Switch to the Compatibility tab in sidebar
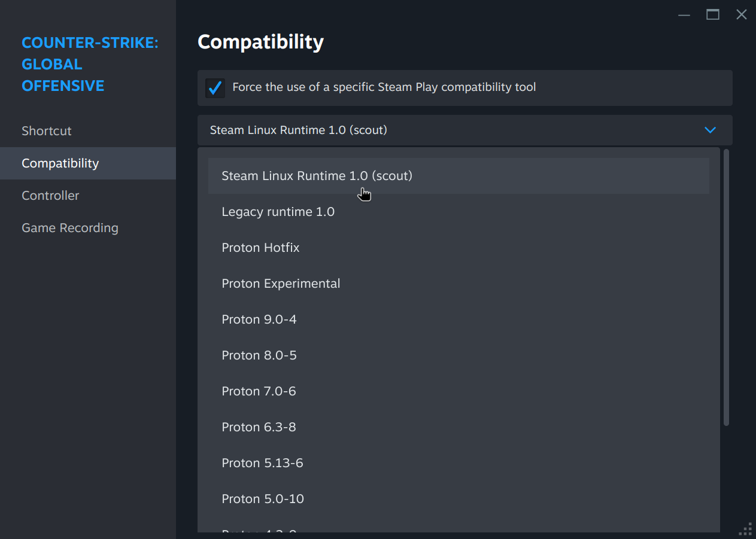Screen dimensions: 756x539 88,163
